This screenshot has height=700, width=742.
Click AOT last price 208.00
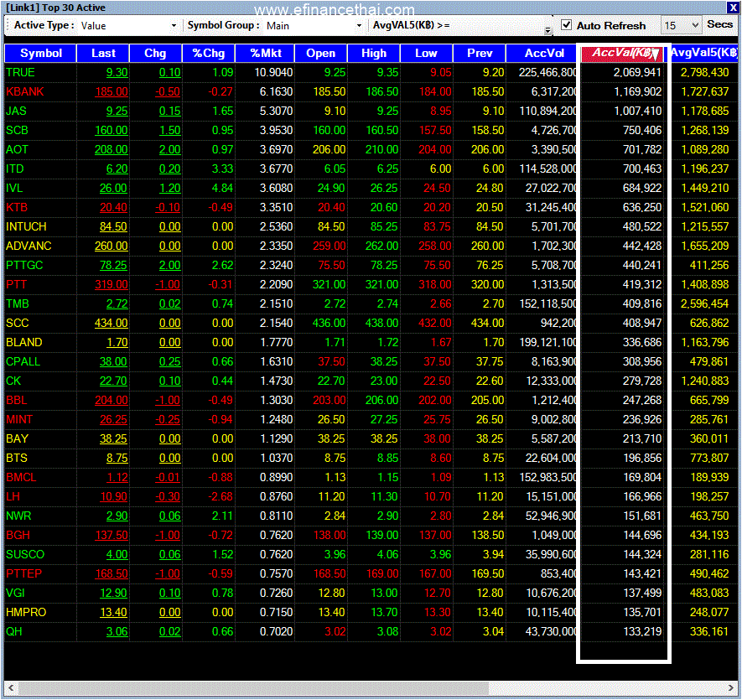pos(112,149)
